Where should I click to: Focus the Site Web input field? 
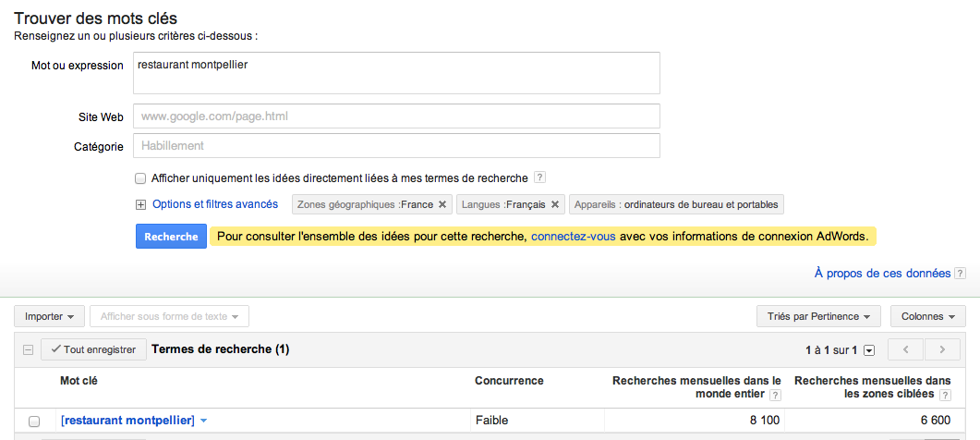[x=396, y=116]
